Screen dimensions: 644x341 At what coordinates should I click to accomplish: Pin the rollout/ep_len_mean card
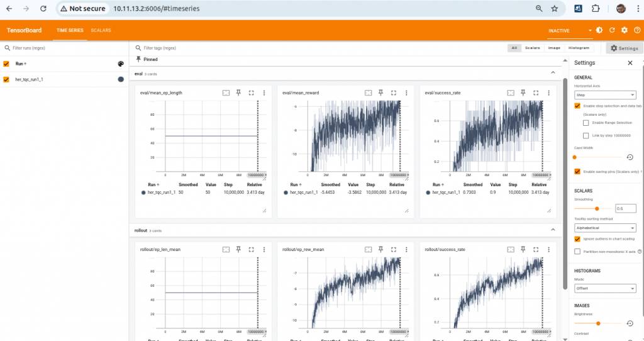(x=238, y=249)
